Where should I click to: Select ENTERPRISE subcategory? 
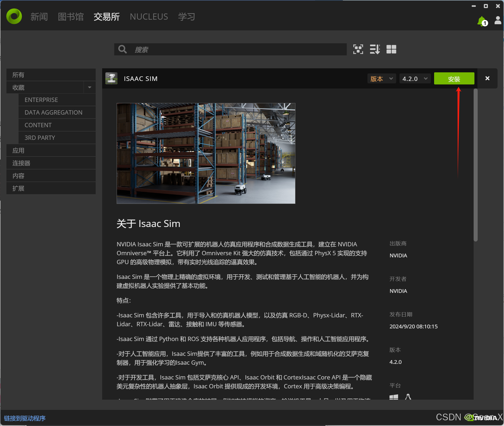click(57, 100)
